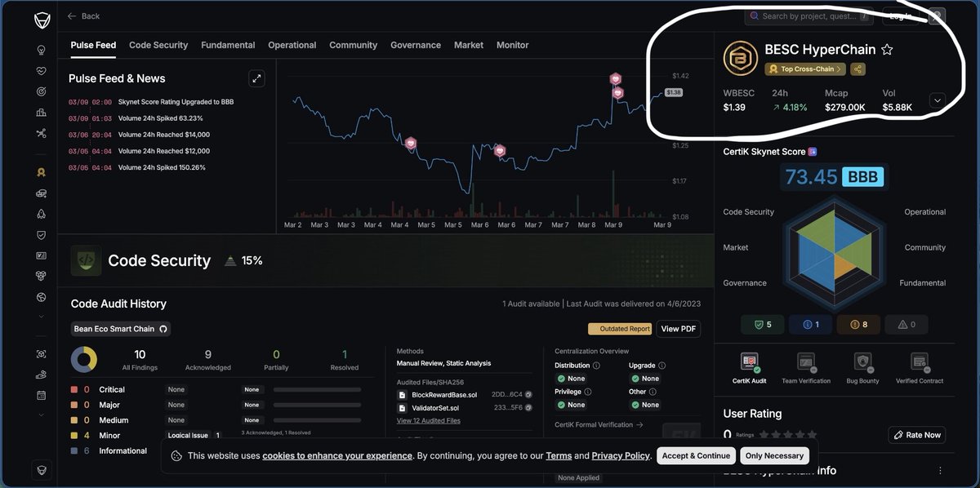Click Only Necessary on cookie banner
Image resolution: width=980 pixels, height=488 pixels.
pos(775,455)
